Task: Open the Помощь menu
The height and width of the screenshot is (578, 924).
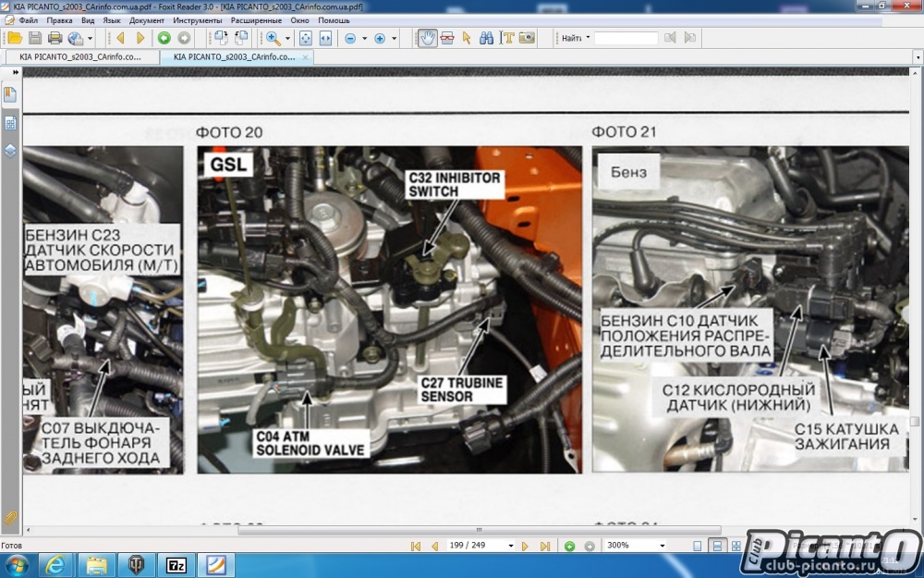Action: (x=334, y=20)
